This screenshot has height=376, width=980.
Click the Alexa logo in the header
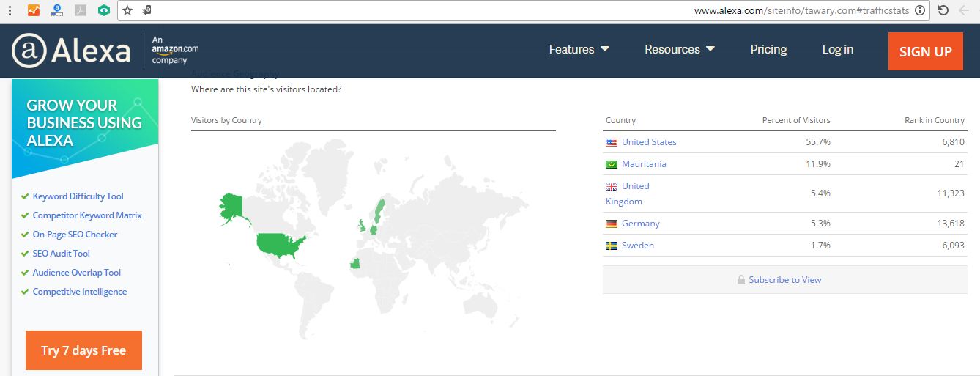pos(71,51)
